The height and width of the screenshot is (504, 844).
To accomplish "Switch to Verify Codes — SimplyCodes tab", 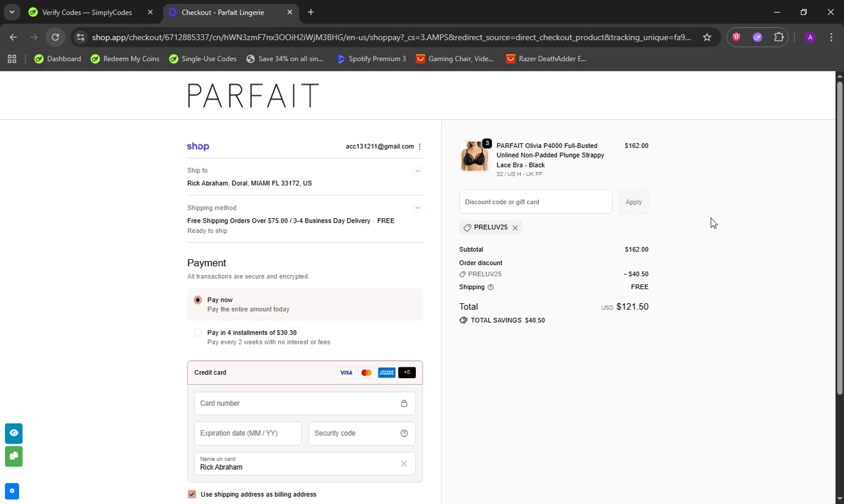I will [x=87, y=12].
